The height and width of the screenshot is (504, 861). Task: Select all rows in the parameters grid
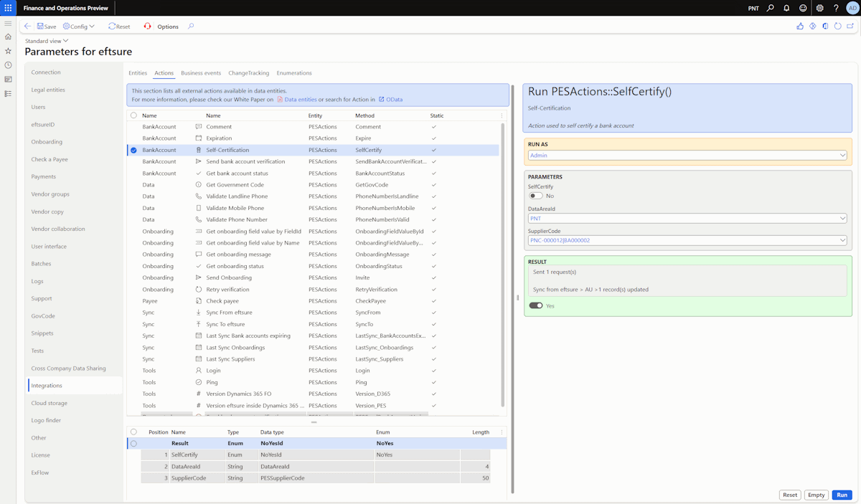point(133,432)
